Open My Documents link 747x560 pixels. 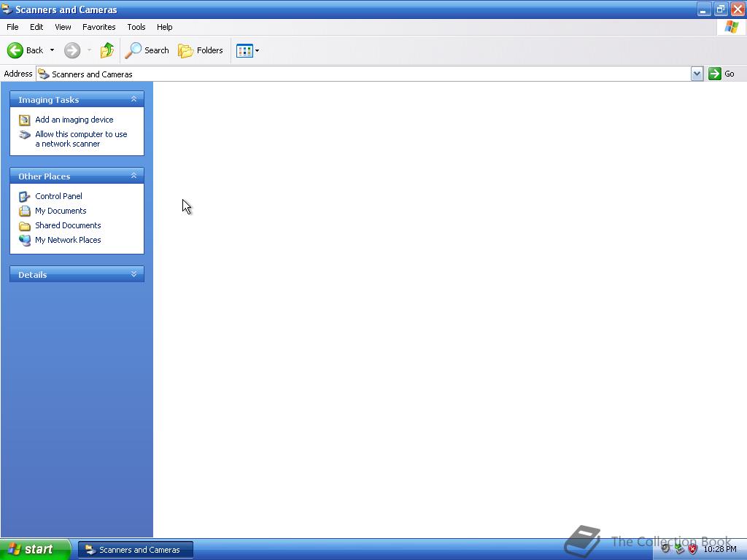[x=61, y=211]
